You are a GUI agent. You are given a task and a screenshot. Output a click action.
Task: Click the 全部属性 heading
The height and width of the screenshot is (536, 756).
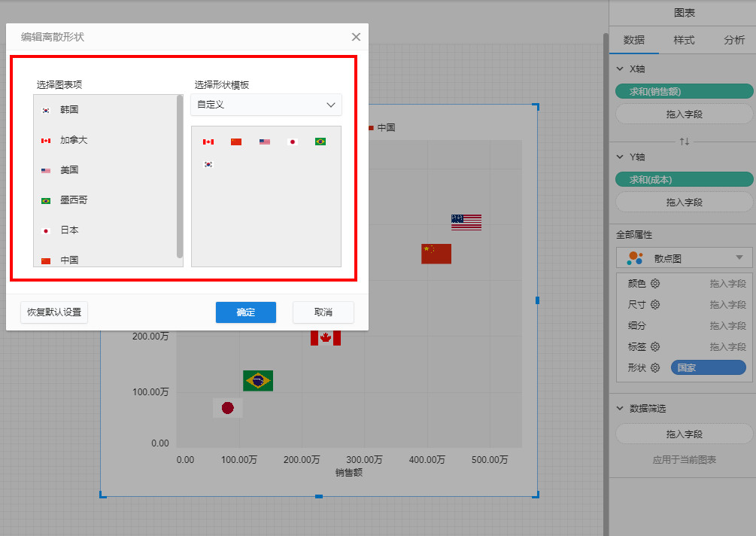point(634,235)
